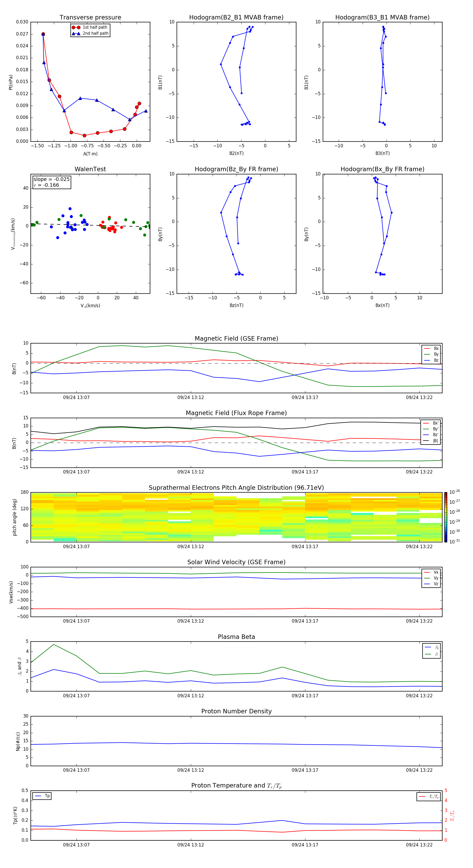
Task: Select Vz in the velocity legend
Action: tap(431, 584)
